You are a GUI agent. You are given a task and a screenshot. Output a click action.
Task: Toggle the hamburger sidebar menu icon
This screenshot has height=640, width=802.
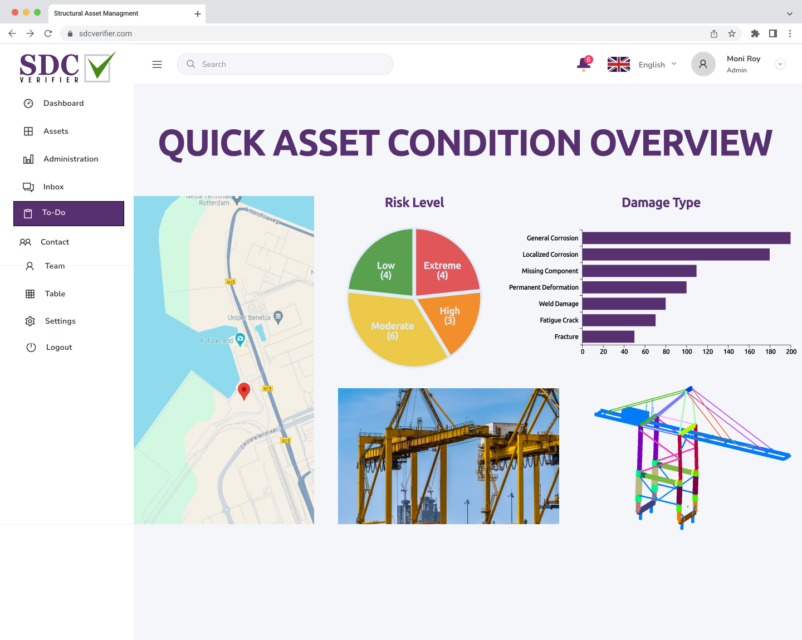click(x=157, y=64)
